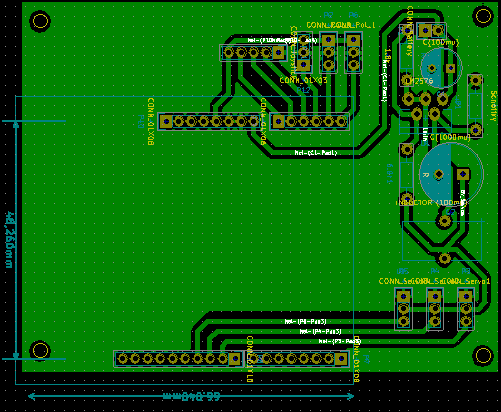The height and width of the screenshot is (412, 501).
Task: Click the top-left mounting hole
Action: point(40,21)
